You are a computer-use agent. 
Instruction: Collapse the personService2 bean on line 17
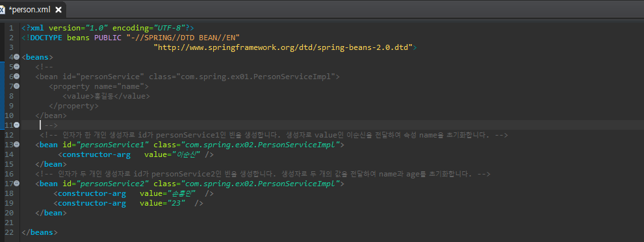coord(17,184)
